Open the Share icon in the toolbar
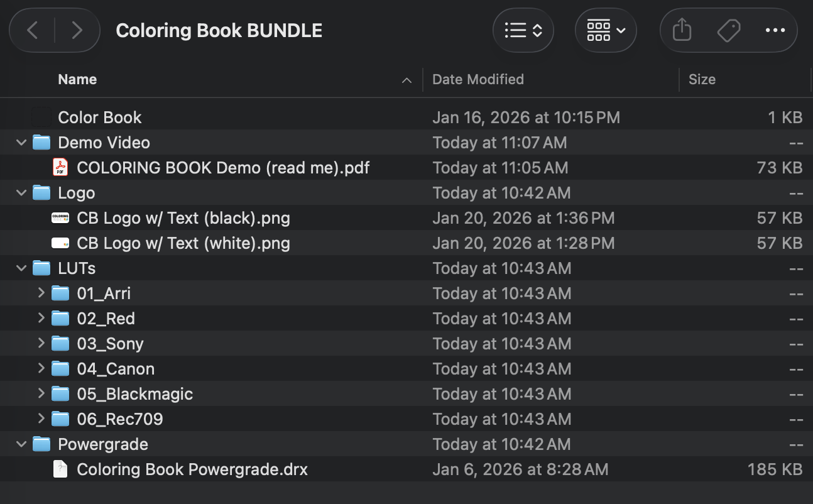This screenshot has height=504, width=813. click(x=681, y=30)
